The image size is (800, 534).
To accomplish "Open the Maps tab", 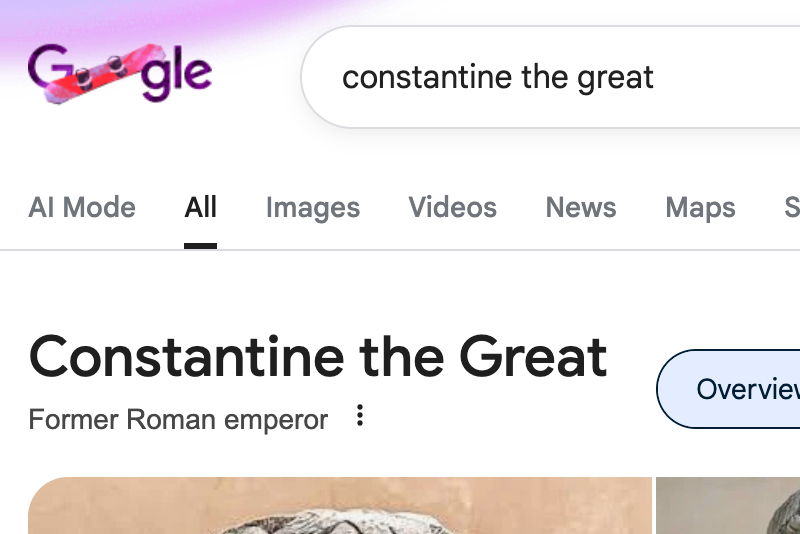I will click(x=700, y=207).
